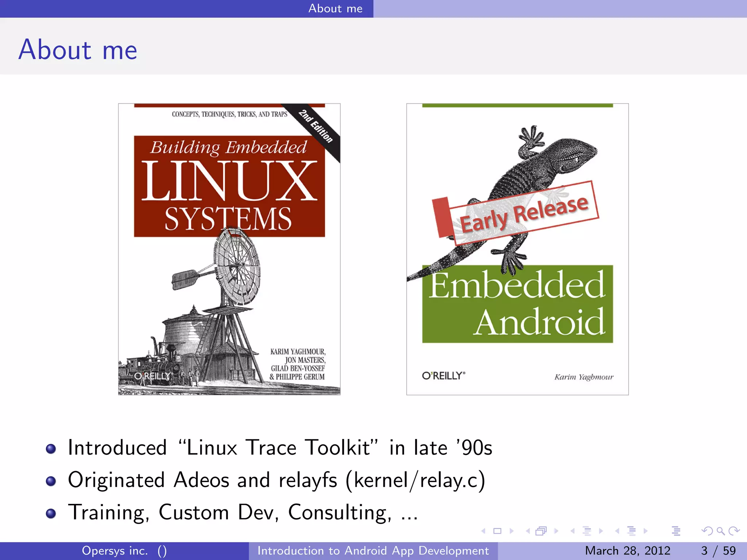Select the 'About me' section in header

[x=336, y=8]
